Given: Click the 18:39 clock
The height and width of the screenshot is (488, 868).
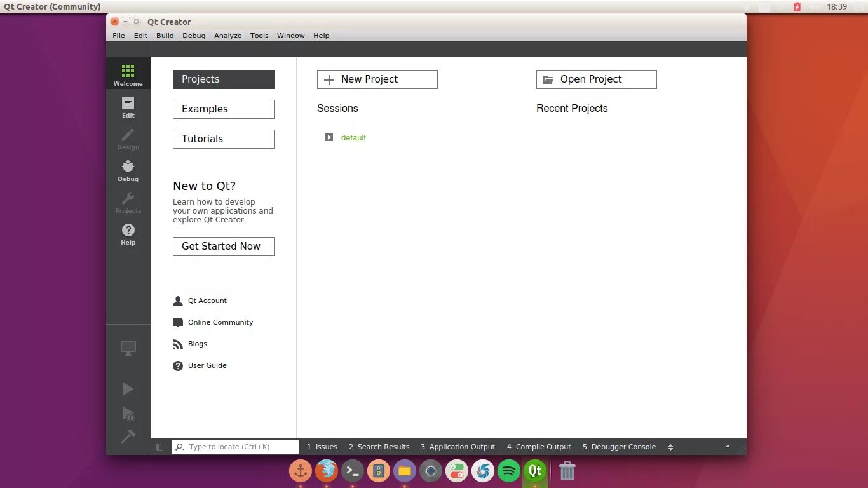Looking at the screenshot, I should click(837, 6).
